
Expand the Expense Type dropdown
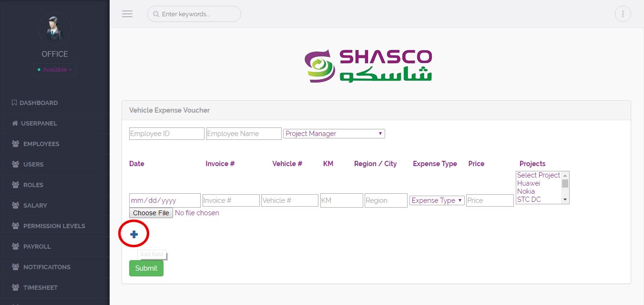(437, 200)
